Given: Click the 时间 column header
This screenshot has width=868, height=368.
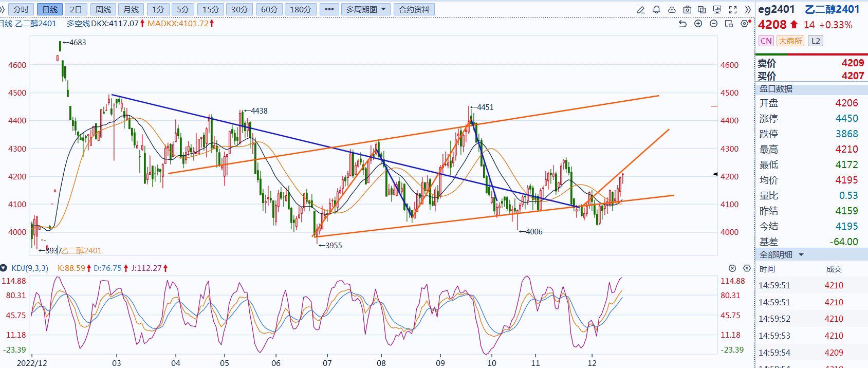Looking at the screenshot, I should tap(767, 269).
